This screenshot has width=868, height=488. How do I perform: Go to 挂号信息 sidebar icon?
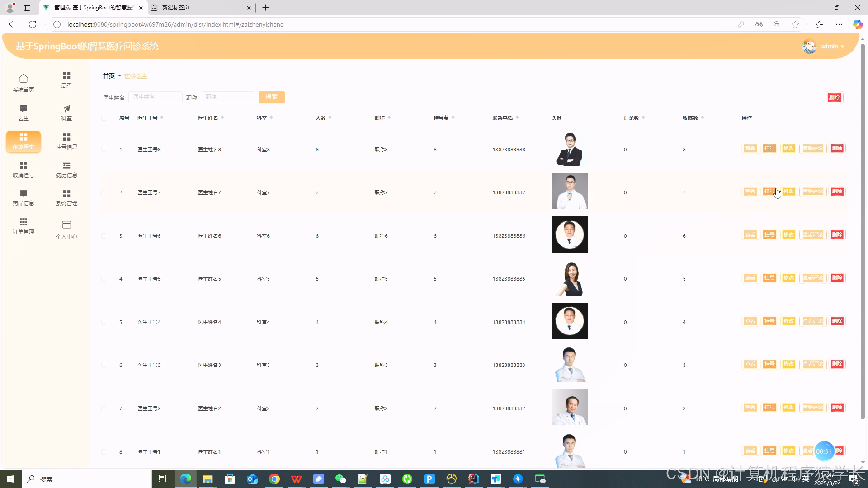point(66,137)
